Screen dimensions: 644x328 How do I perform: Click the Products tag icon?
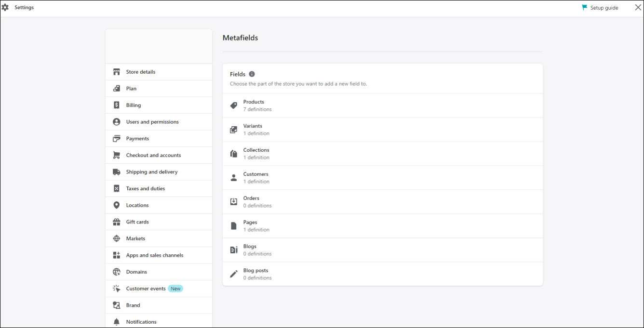[x=234, y=105]
